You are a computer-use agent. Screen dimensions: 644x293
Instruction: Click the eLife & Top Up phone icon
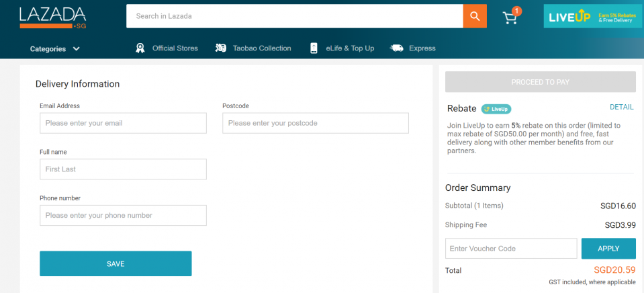(x=314, y=48)
